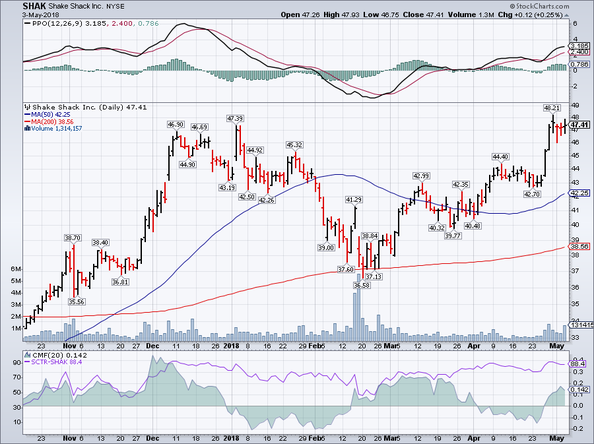Click the candlestick icon beside Shake Shack Inc. (Daily)
594x444 pixels.
(x=28, y=108)
